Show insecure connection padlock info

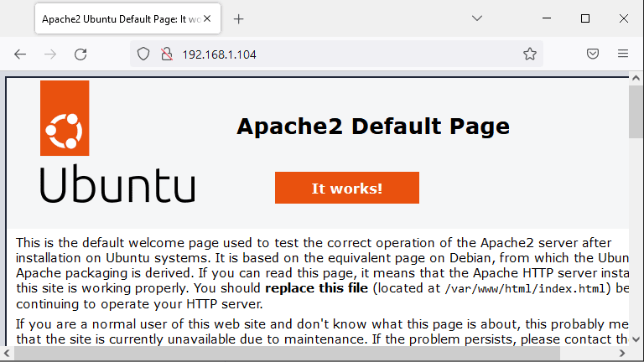[167, 54]
